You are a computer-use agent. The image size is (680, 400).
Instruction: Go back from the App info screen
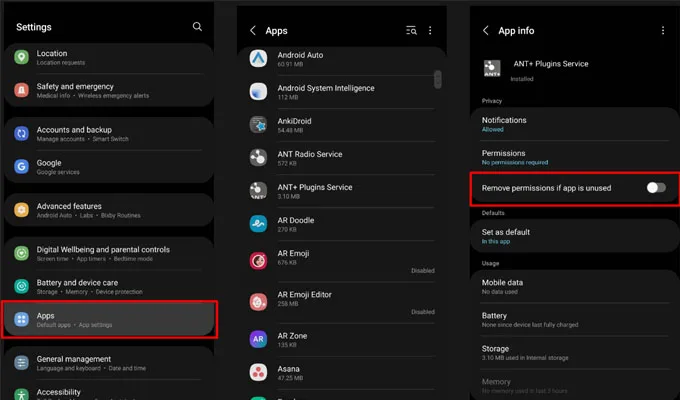click(486, 30)
